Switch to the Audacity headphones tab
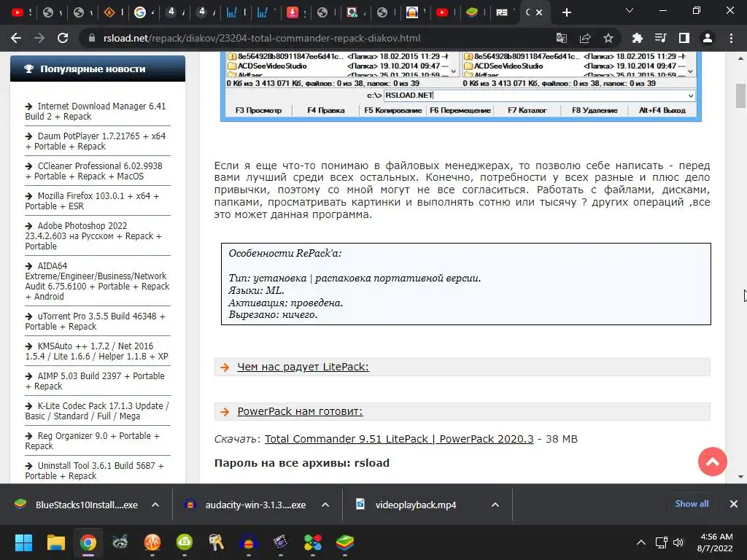Image resolution: width=747 pixels, height=560 pixels. click(412, 12)
